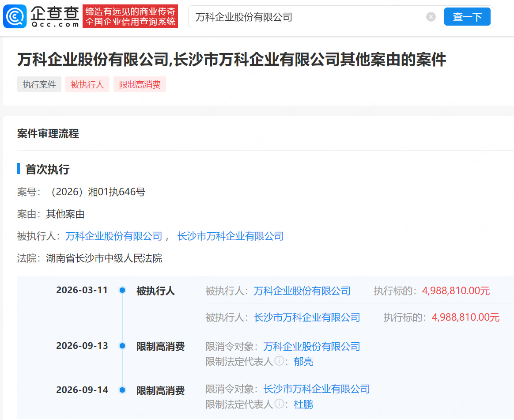Click case number (2026)湘01执646号
514x420 pixels.
click(97, 192)
